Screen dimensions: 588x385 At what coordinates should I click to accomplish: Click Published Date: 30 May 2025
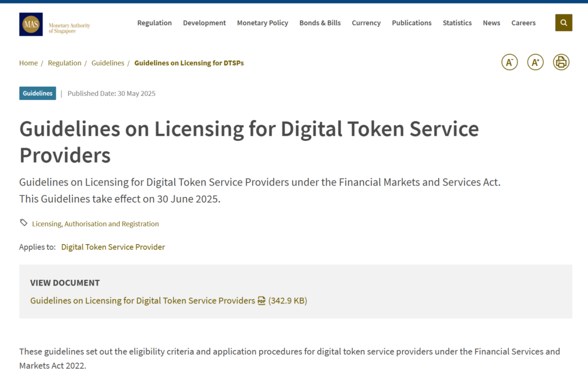tap(111, 94)
